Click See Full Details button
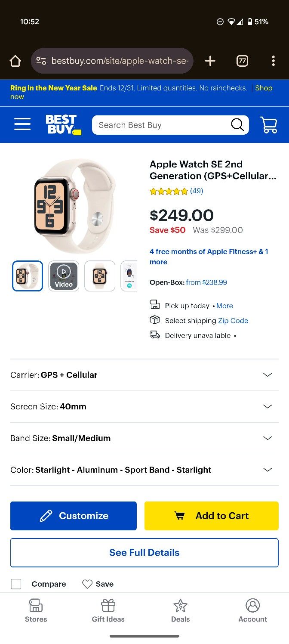 coord(144,552)
